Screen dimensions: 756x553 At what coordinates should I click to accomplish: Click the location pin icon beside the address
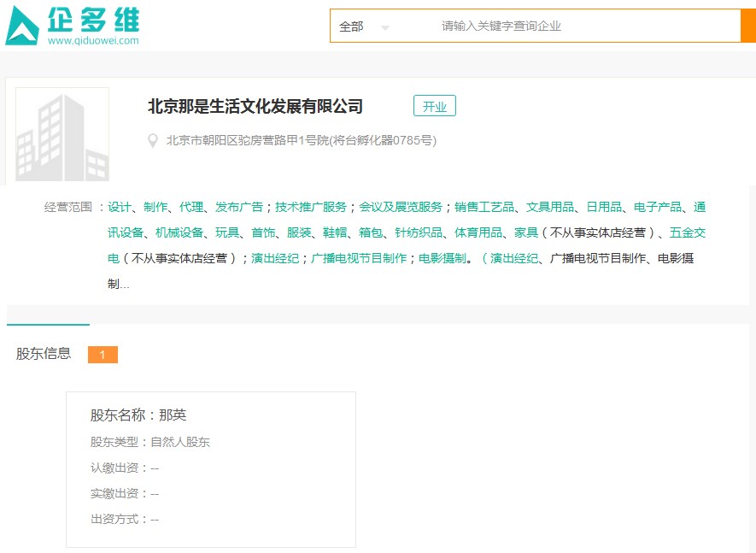152,141
